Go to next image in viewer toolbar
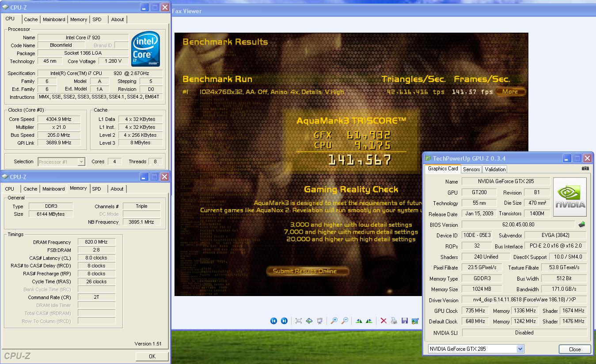Viewport: 596px width, 364px height. [284, 321]
